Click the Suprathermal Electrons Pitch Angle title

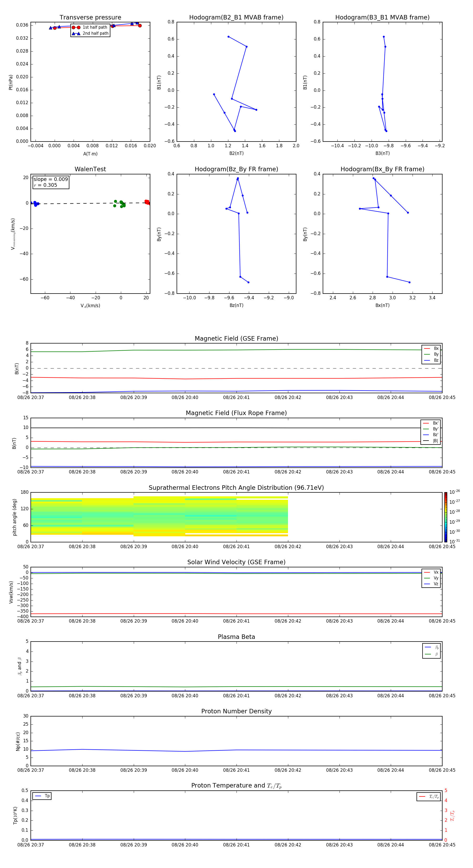coord(236,488)
